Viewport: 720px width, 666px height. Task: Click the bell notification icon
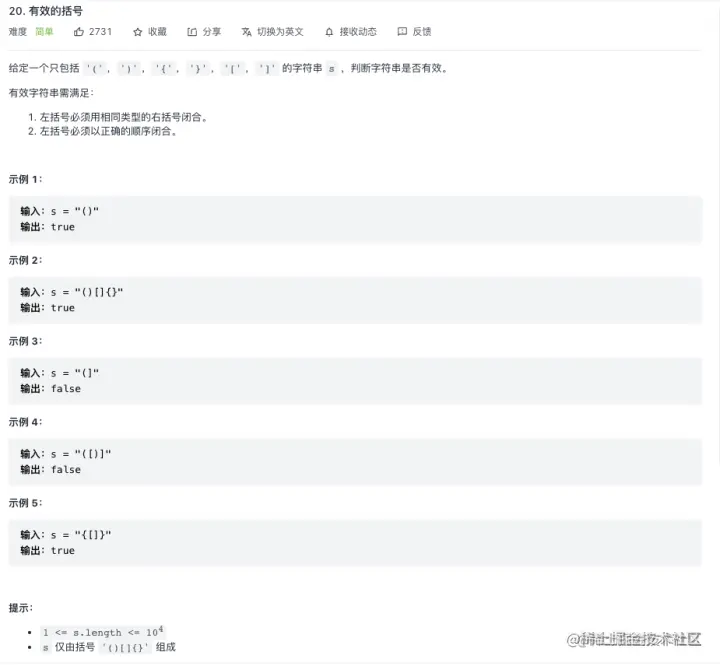pyautogui.click(x=329, y=32)
